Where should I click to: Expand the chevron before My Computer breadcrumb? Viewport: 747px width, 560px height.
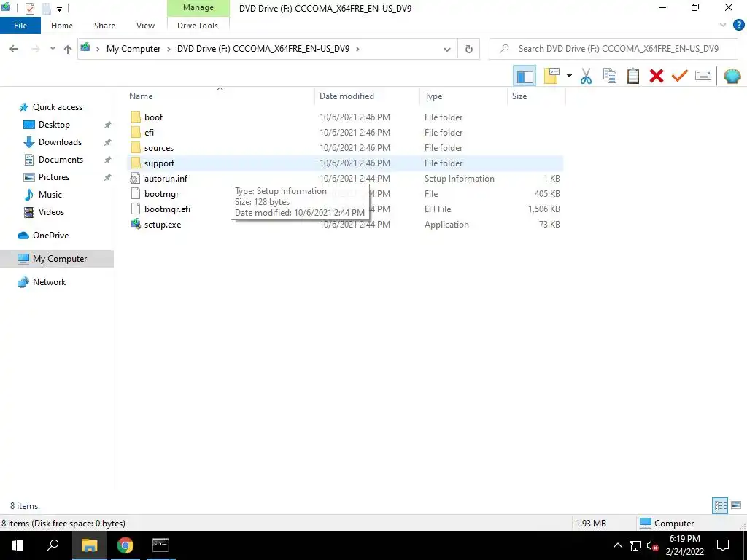coord(98,49)
